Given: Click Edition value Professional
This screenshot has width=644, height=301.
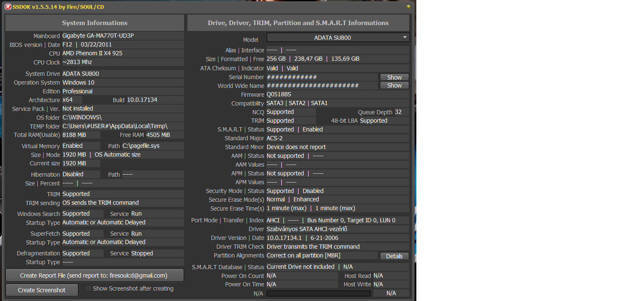Looking at the screenshot, I should tap(123, 91).
